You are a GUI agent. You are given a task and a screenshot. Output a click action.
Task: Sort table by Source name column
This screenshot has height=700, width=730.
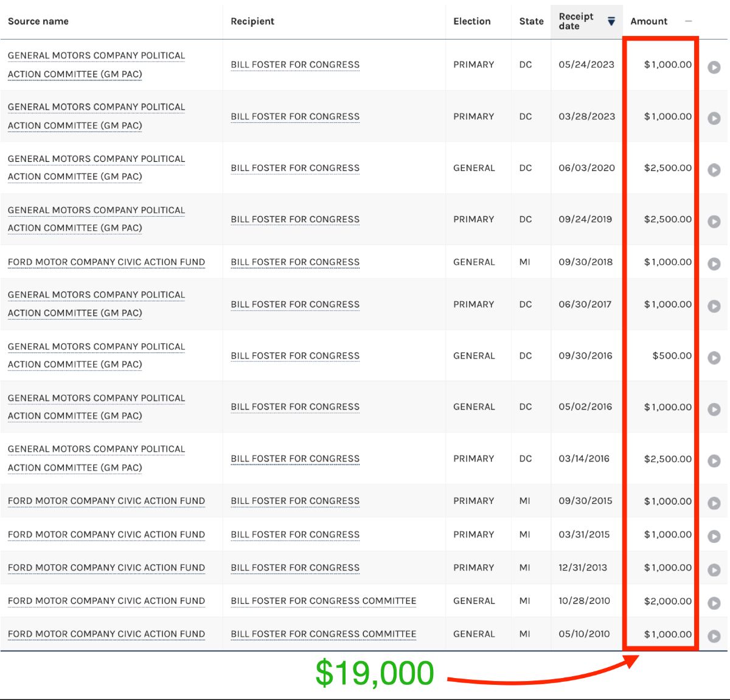[38, 21]
